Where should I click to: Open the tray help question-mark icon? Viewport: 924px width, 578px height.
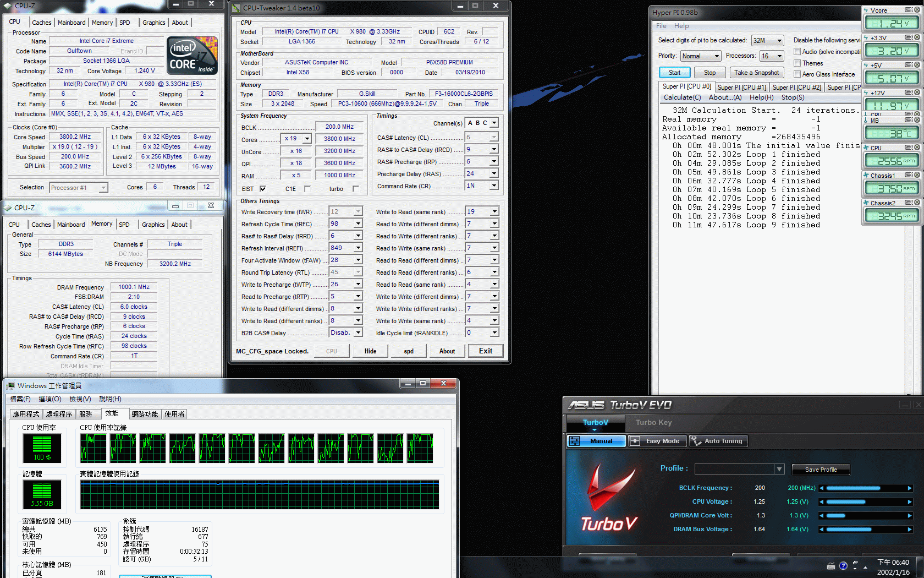tap(843, 566)
